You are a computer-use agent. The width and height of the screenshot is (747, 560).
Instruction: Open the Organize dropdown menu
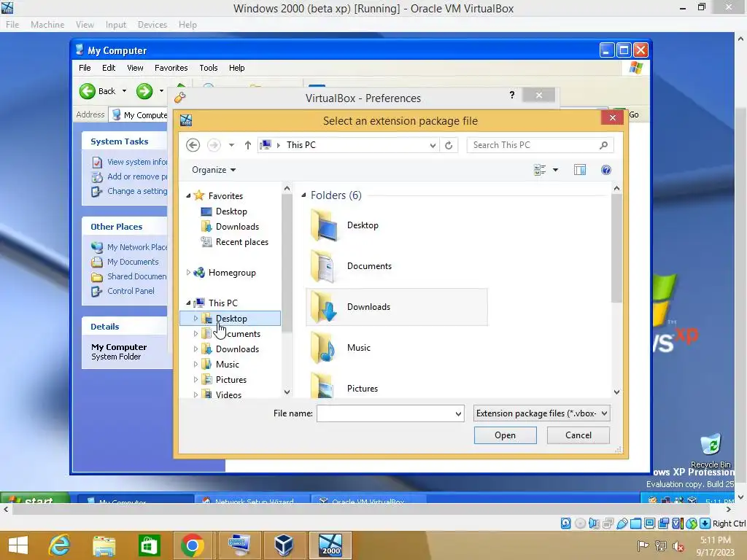click(x=214, y=170)
